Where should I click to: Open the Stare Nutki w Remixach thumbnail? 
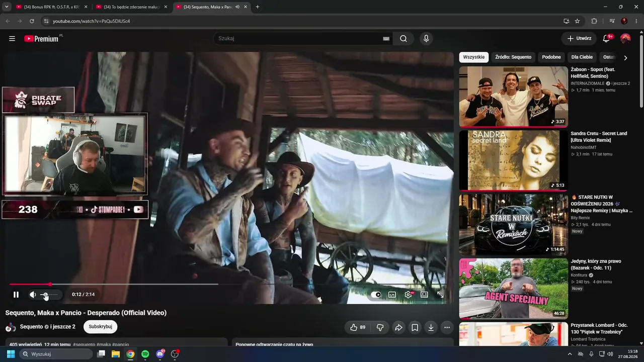tap(514, 224)
